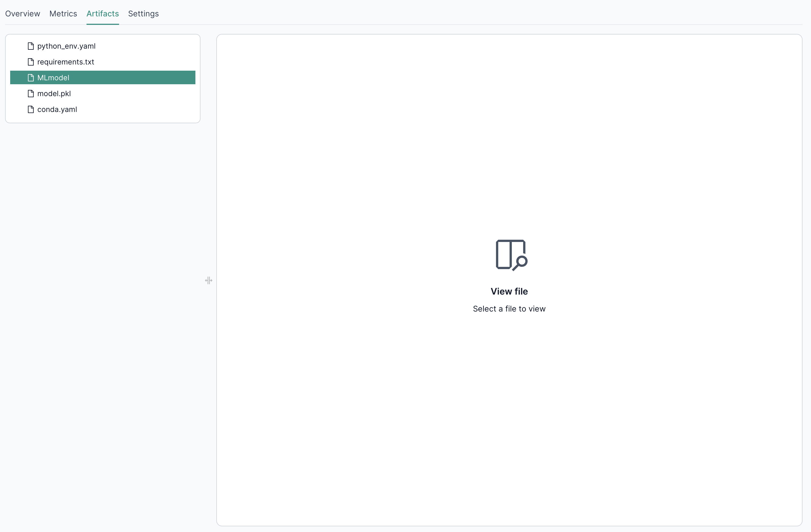
Task: Click the MLmodel file icon
Action: coord(31,78)
